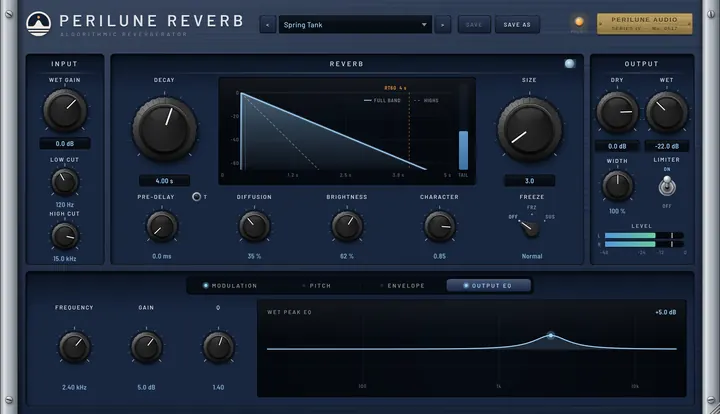Click the large Size knob
Screen dimensions: 720x414
click(x=529, y=129)
